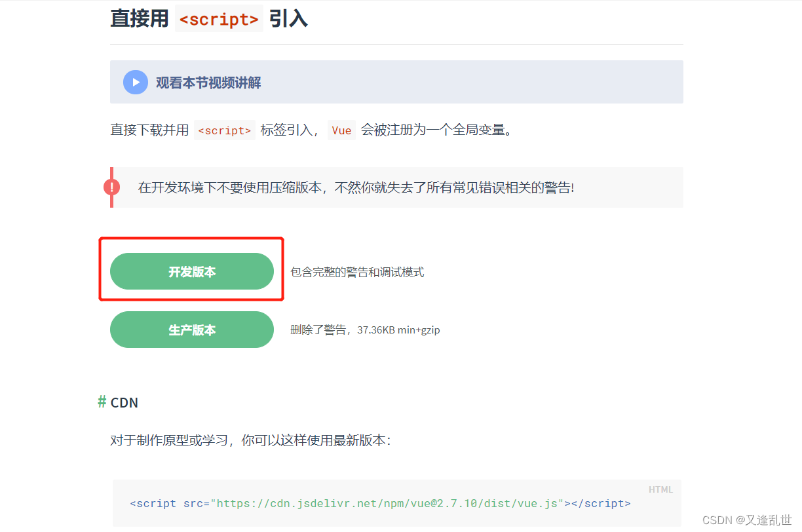Click the page title 直接用 <script> 引入
The image size is (802, 532).
(x=210, y=18)
